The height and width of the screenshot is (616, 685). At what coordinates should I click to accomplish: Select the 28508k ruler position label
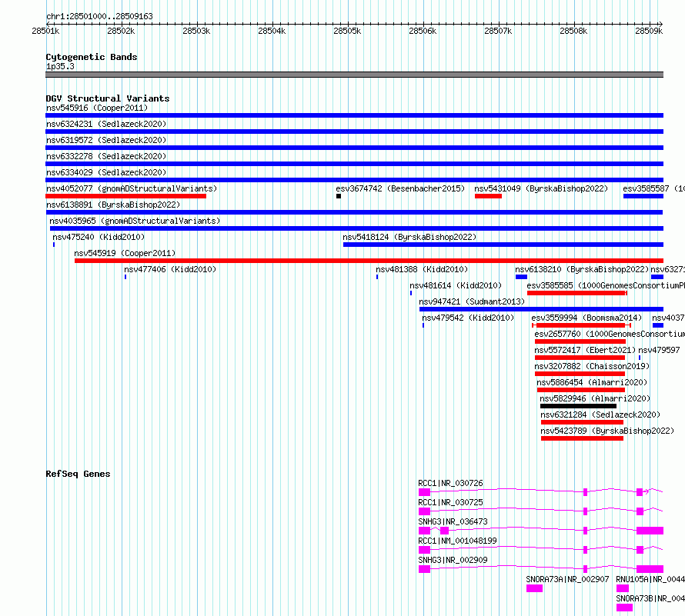click(573, 31)
